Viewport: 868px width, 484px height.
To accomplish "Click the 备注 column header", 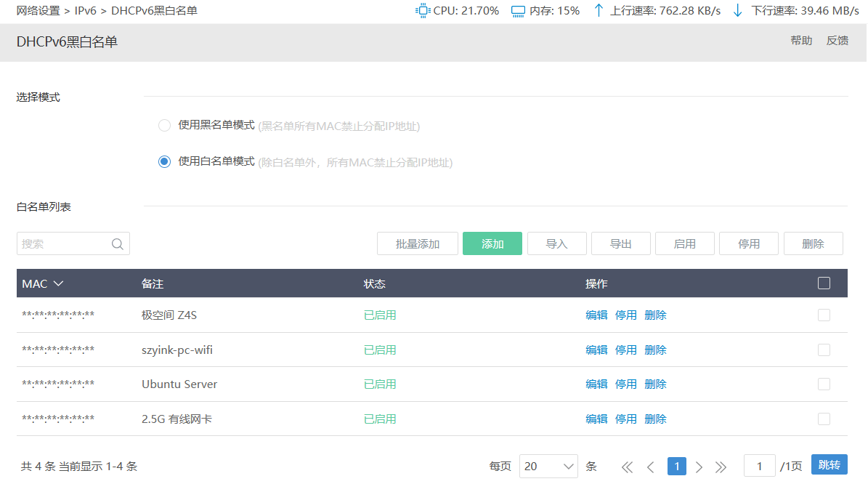I will point(153,283).
